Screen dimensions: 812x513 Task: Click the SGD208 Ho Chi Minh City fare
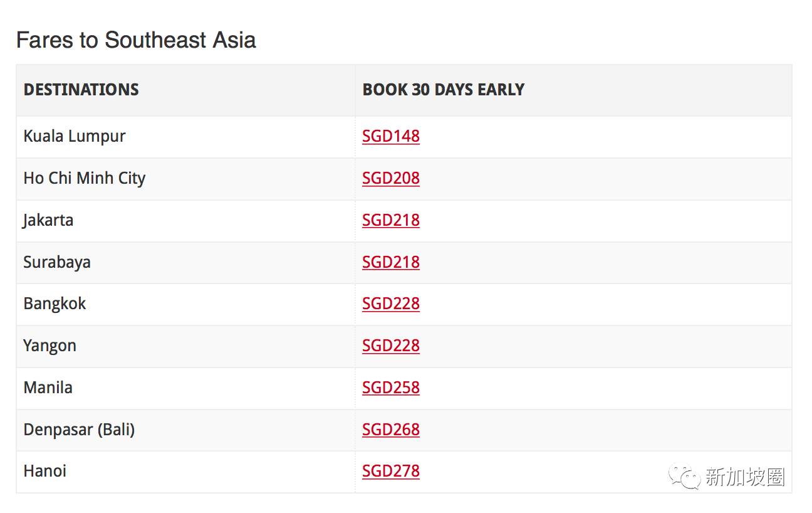(x=390, y=178)
